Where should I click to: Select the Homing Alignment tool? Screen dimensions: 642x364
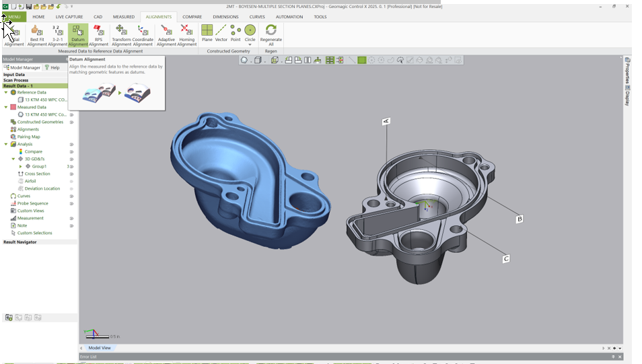pyautogui.click(x=186, y=35)
